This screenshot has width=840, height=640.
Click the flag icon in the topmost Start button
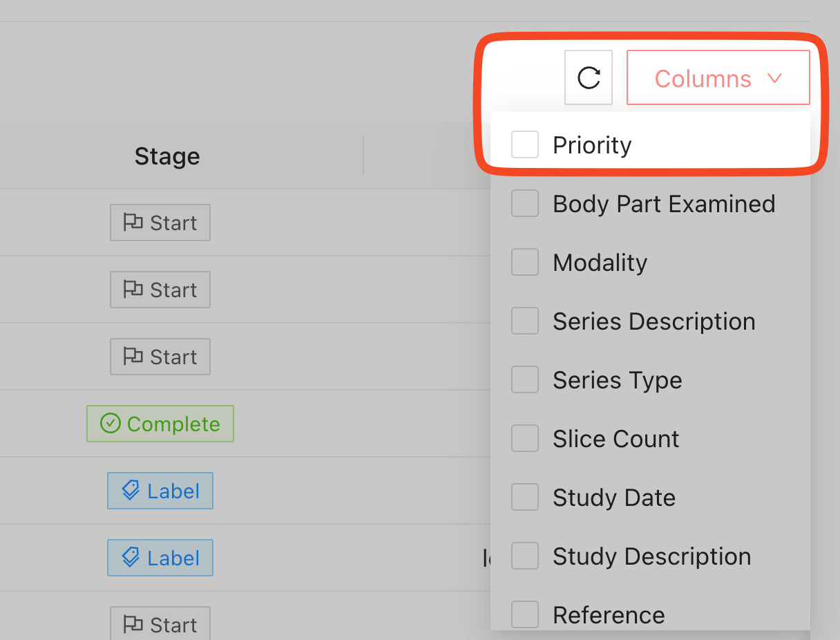tap(133, 223)
